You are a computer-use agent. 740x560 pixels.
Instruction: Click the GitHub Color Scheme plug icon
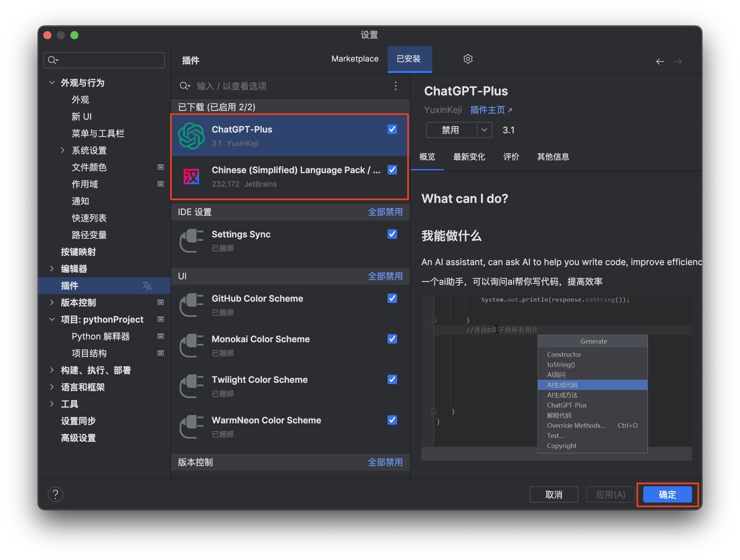[191, 305]
